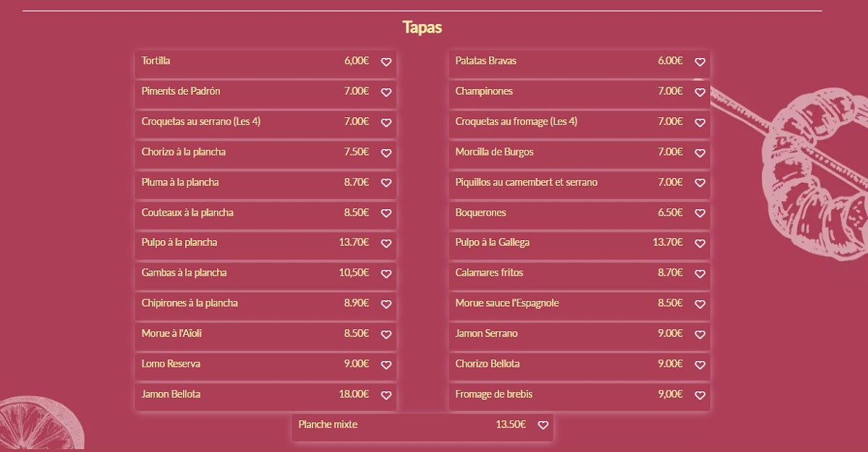Click the Chorizo Bellota name
Screen dimensions: 868x452
(488, 364)
